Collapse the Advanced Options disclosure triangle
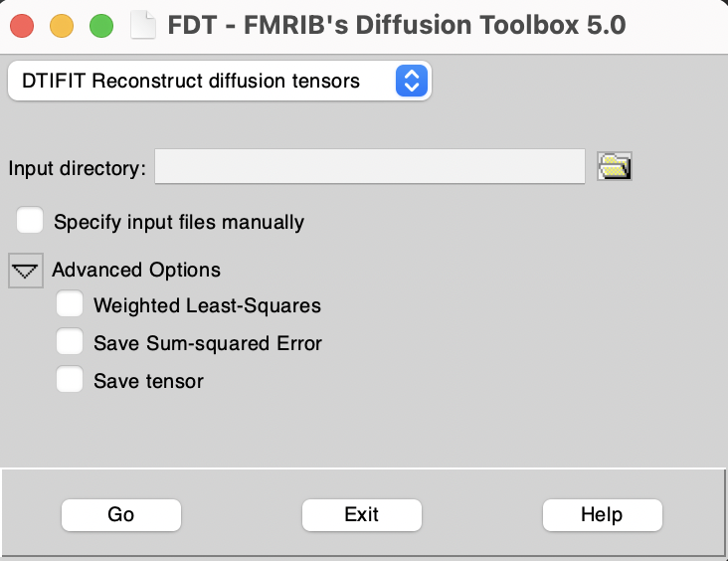 tap(26, 270)
